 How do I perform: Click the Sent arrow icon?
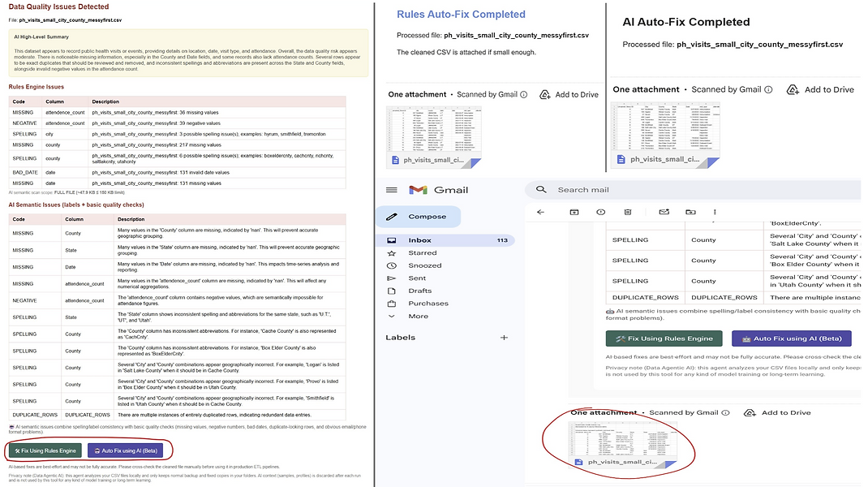(x=391, y=278)
